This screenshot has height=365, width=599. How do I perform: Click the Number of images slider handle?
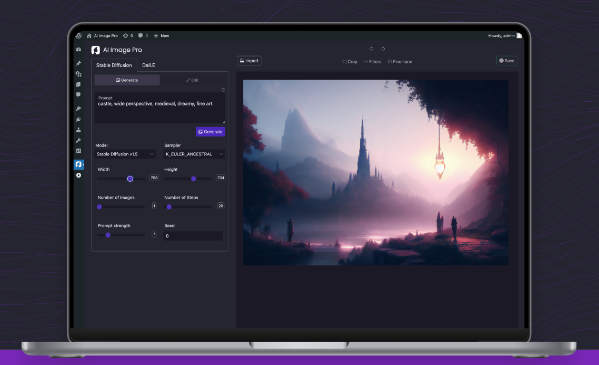pyautogui.click(x=99, y=207)
